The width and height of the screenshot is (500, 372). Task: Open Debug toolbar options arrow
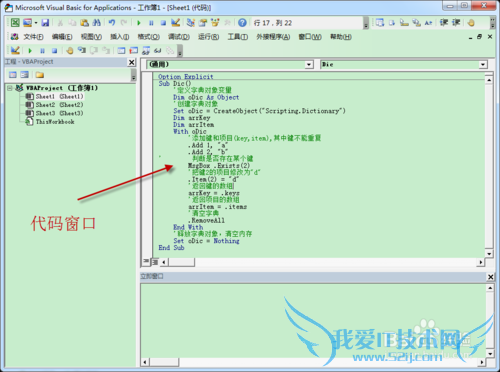180,52
